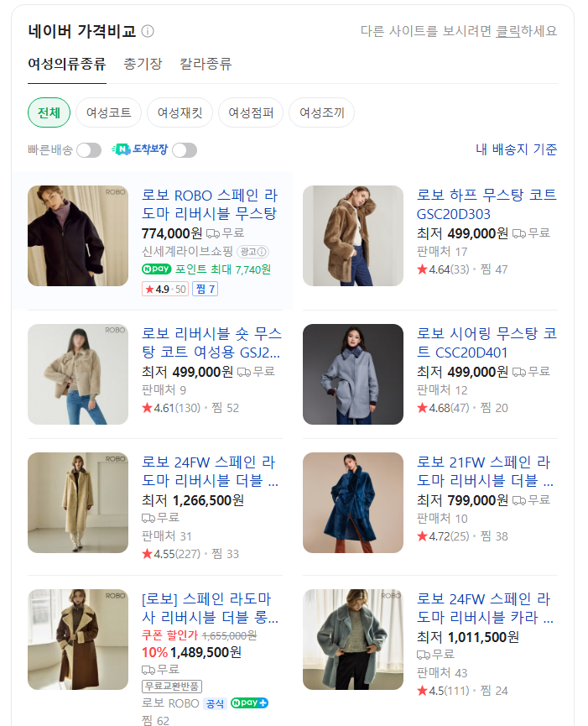Filter by 여성조끼
Image resolution: width=588 pixels, height=726 pixels.
coord(321,112)
